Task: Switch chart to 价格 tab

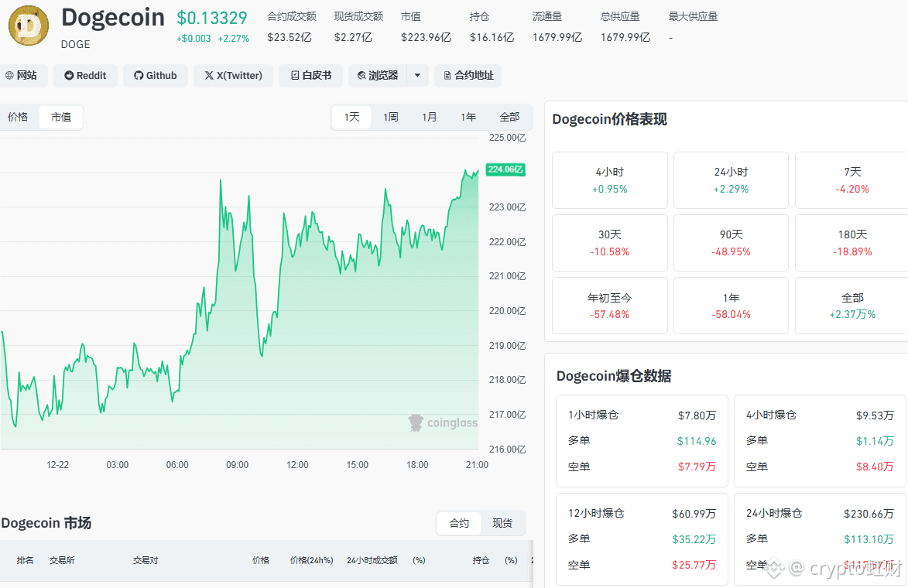Action: click(x=18, y=117)
